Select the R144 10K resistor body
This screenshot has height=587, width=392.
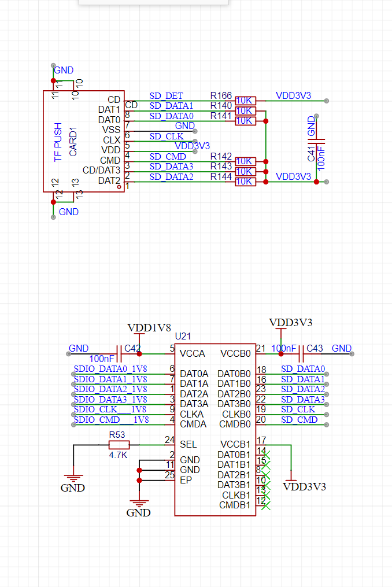[246, 182]
